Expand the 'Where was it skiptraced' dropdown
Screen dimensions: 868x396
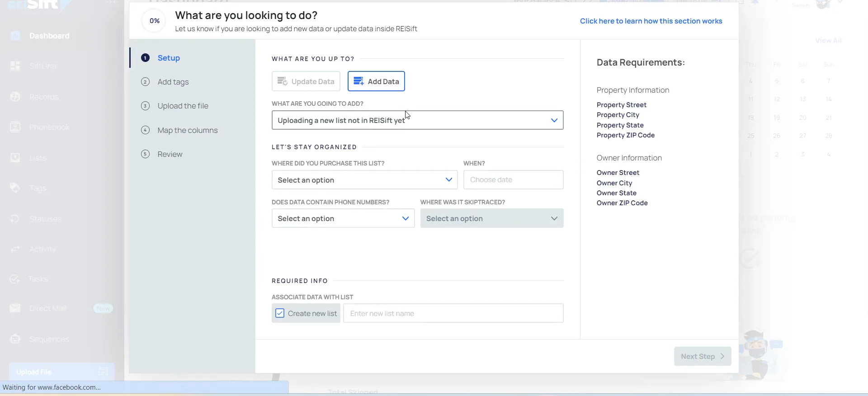pyautogui.click(x=492, y=218)
